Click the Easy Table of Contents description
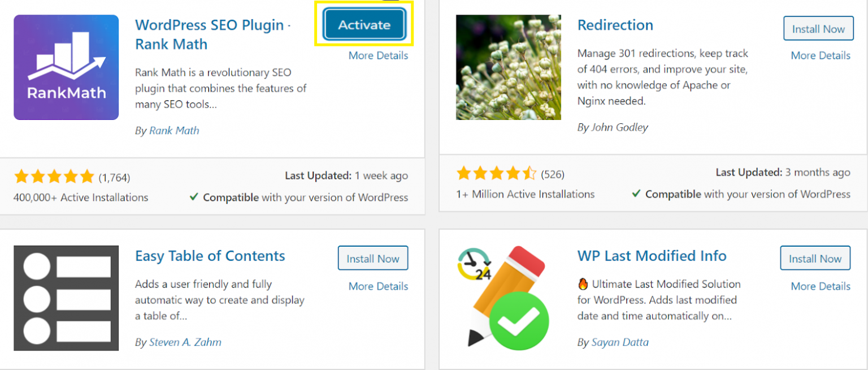 220,300
